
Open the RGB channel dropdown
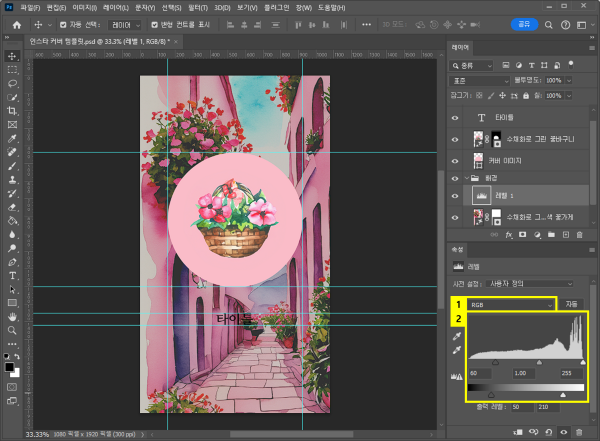(512, 303)
